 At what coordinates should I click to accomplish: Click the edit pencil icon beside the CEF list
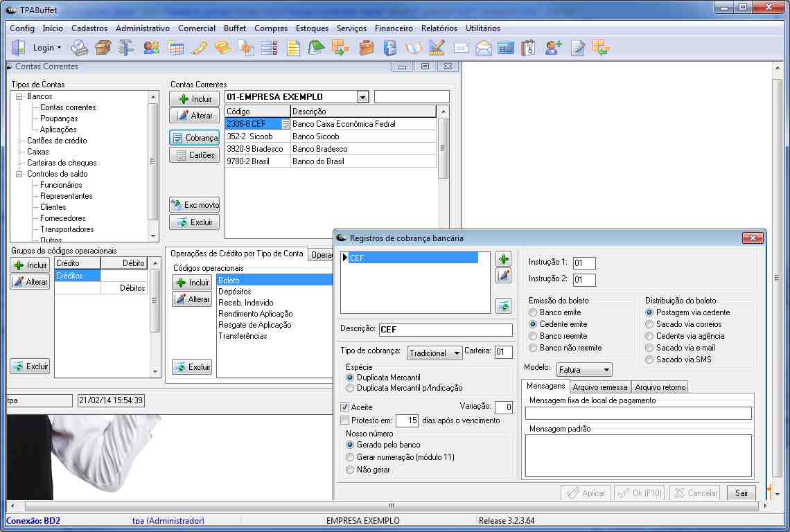pos(504,276)
